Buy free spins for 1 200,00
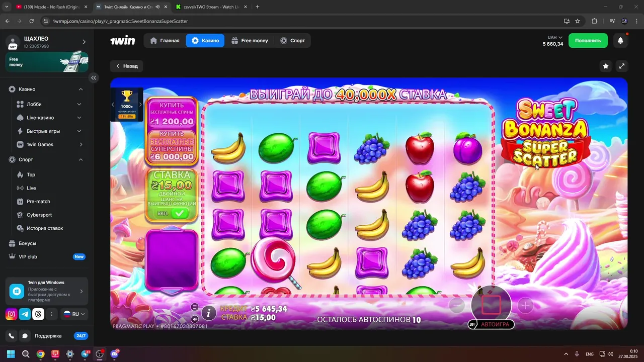This screenshot has width=644, height=362. click(x=172, y=114)
